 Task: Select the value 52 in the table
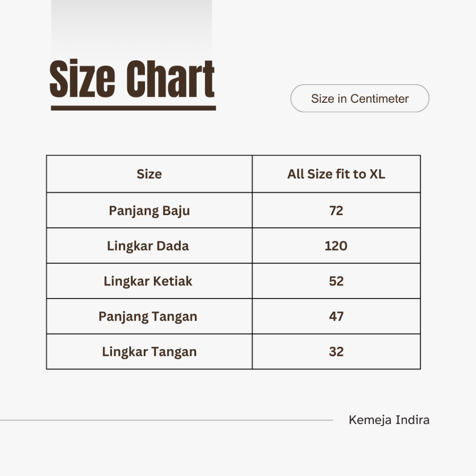(x=336, y=281)
